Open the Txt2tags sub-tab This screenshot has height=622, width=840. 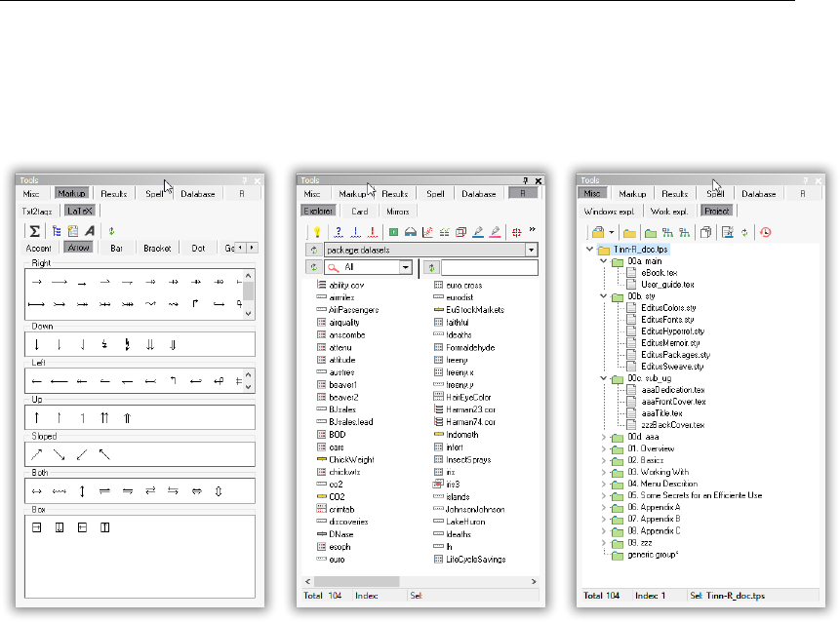36,212
